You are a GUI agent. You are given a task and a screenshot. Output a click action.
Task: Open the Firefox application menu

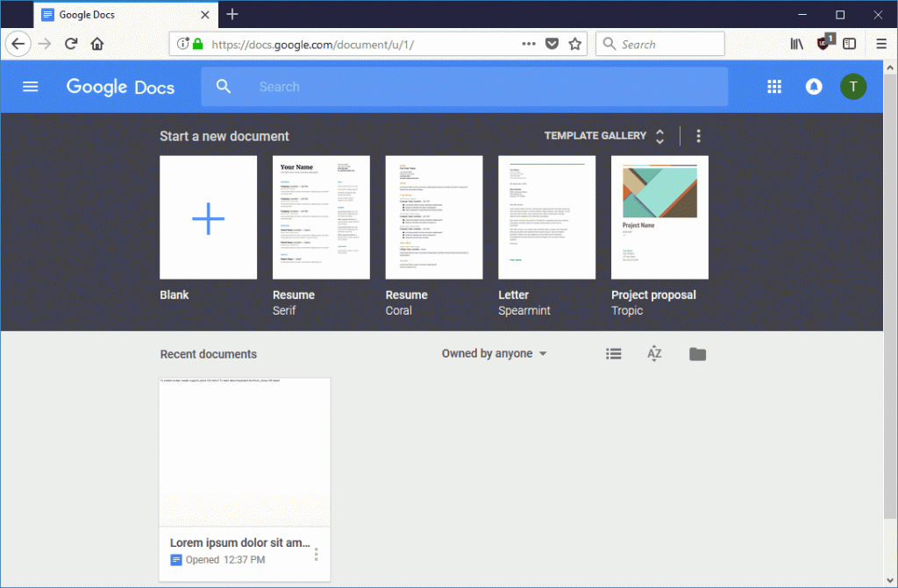click(x=881, y=44)
